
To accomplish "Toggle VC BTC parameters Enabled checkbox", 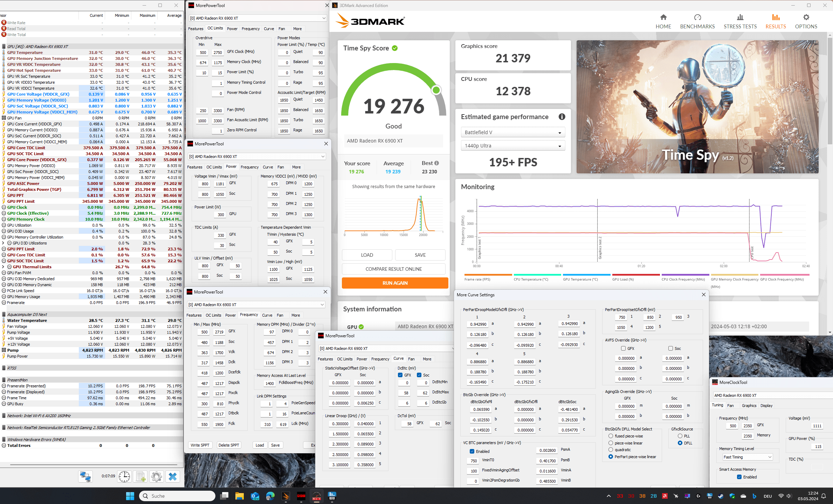I will click(x=472, y=451).
